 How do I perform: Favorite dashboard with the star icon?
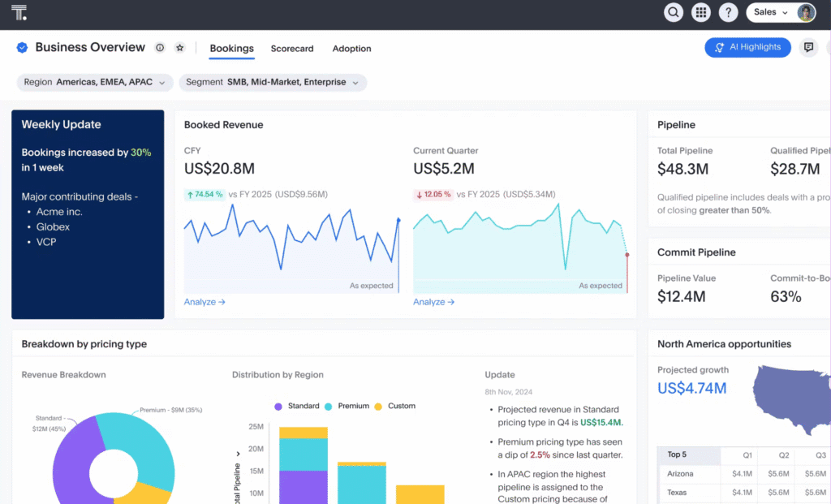pyautogui.click(x=179, y=48)
